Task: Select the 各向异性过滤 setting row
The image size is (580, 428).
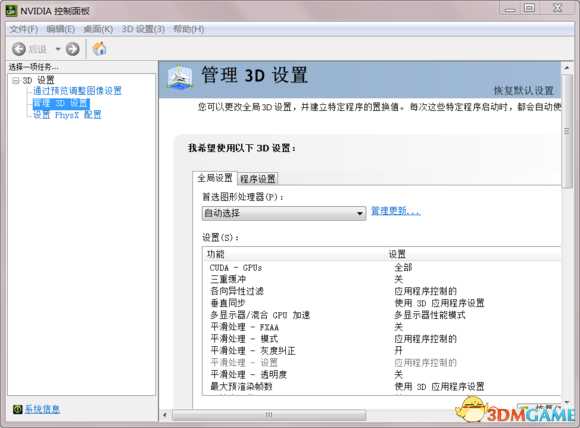Action: point(382,291)
